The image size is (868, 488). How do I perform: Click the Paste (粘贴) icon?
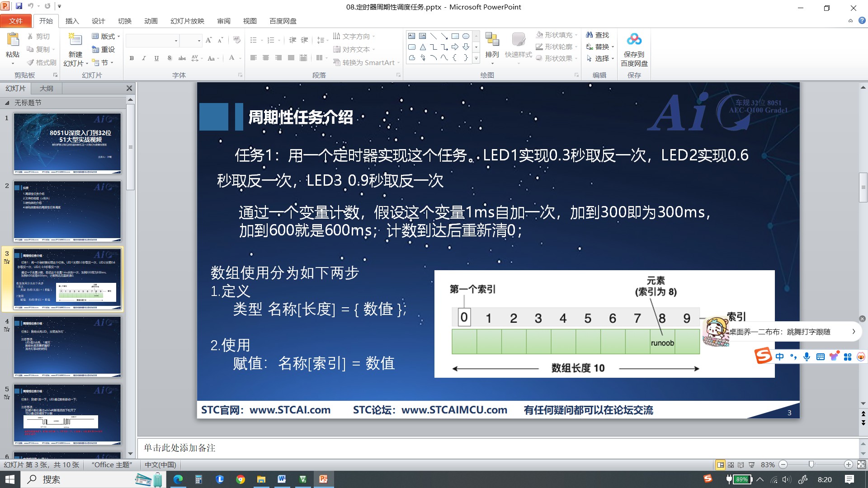coord(13,40)
